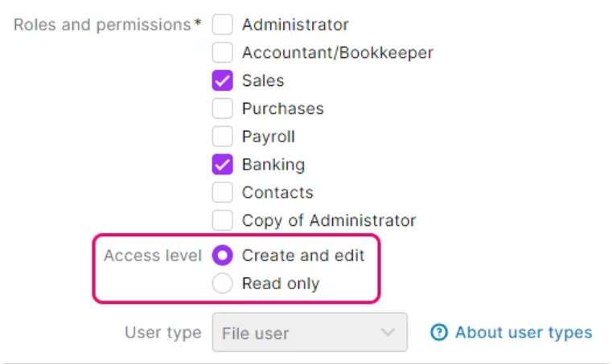Screen dimensions: 612x364
Task: Click the Access level label
Action: pos(152,256)
